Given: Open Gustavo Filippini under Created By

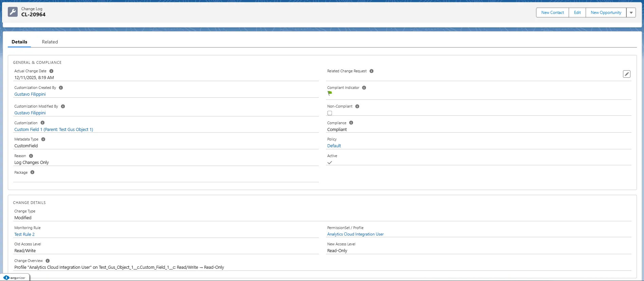Looking at the screenshot, I should [x=30, y=94].
